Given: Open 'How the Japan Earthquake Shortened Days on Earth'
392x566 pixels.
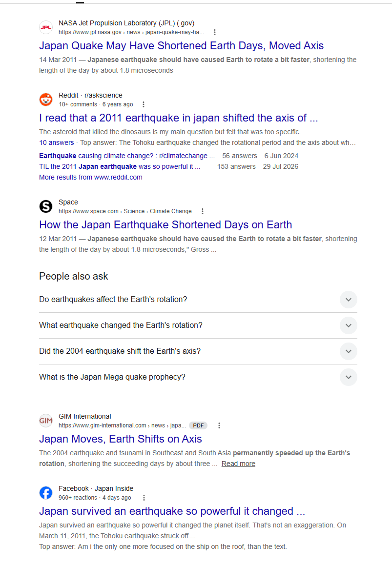Looking at the screenshot, I should coord(165,225).
